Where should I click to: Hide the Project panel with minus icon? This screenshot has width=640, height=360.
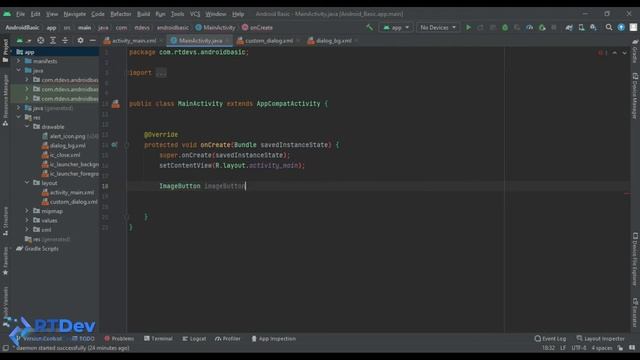[x=93, y=40]
